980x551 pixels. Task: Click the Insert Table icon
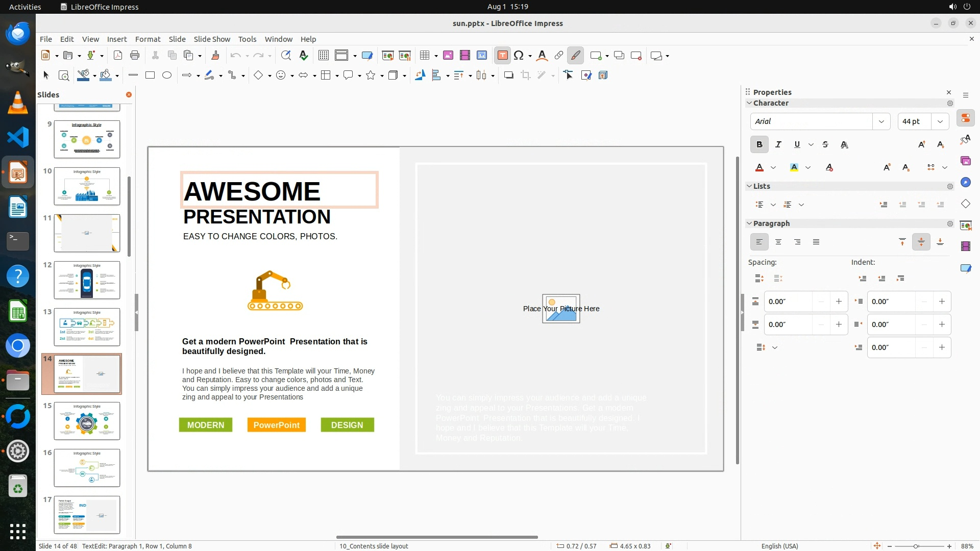tap(424, 56)
